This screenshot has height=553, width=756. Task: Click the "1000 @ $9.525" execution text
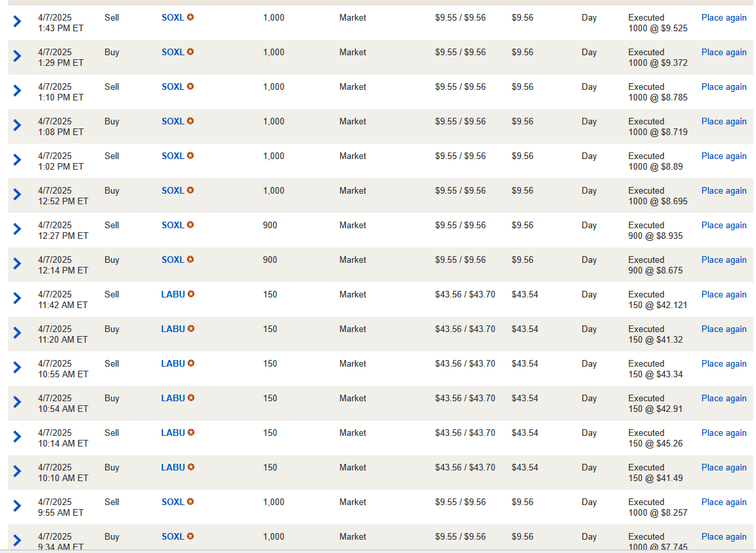[x=658, y=29]
